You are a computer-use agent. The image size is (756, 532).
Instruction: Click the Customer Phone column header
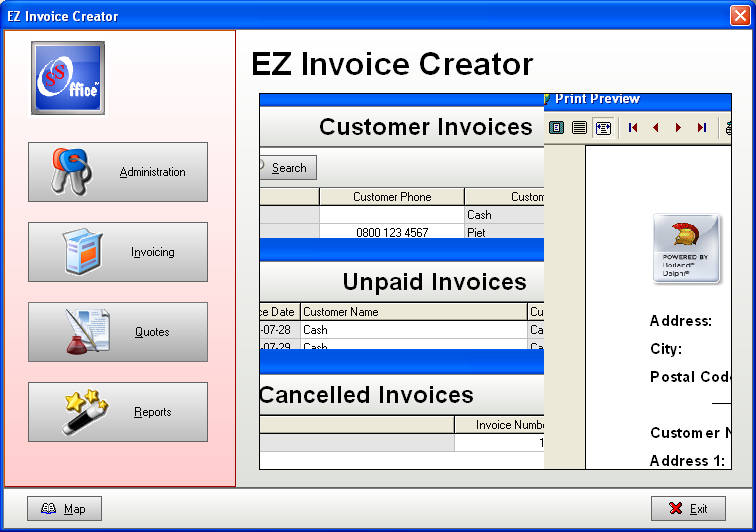tap(392, 197)
